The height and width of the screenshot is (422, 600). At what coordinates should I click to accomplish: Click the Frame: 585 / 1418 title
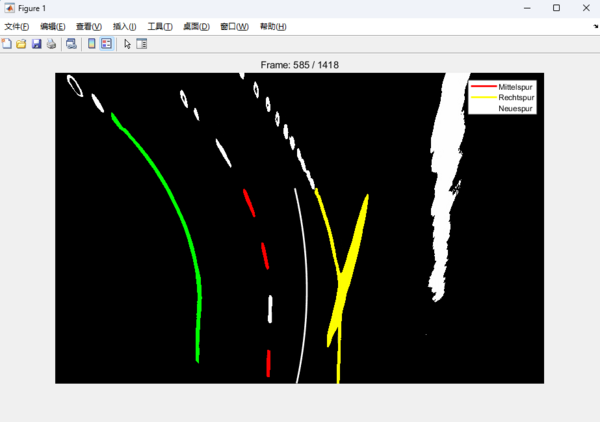(x=299, y=65)
